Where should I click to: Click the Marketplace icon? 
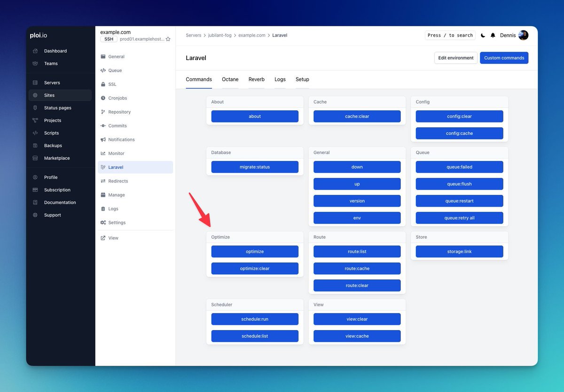[x=35, y=158]
